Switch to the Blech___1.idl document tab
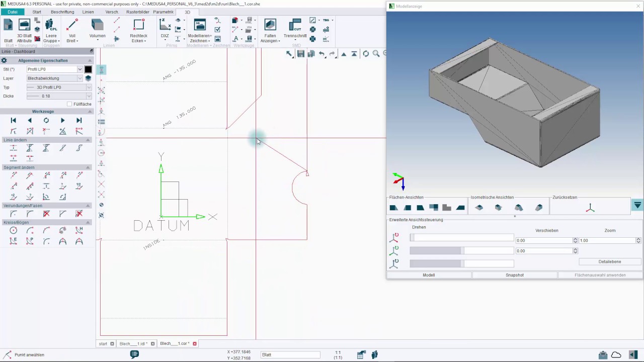Image resolution: width=644 pixels, height=362 pixels. pos(133,344)
